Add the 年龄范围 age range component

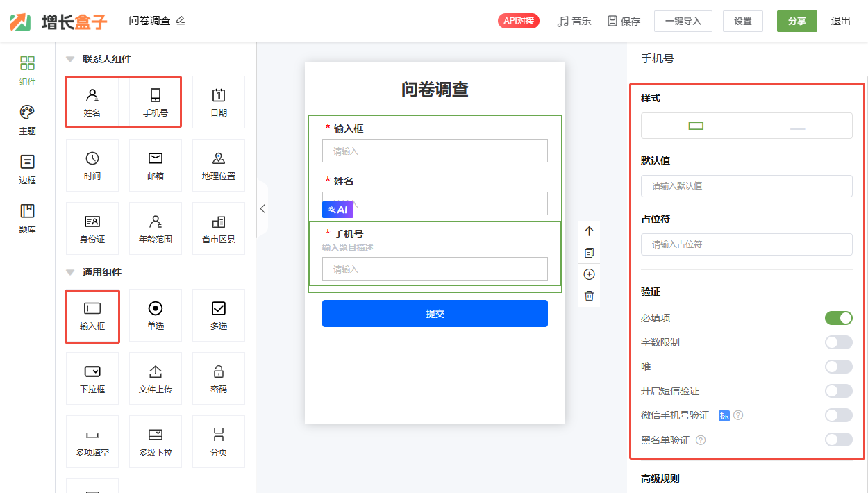(x=156, y=228)
